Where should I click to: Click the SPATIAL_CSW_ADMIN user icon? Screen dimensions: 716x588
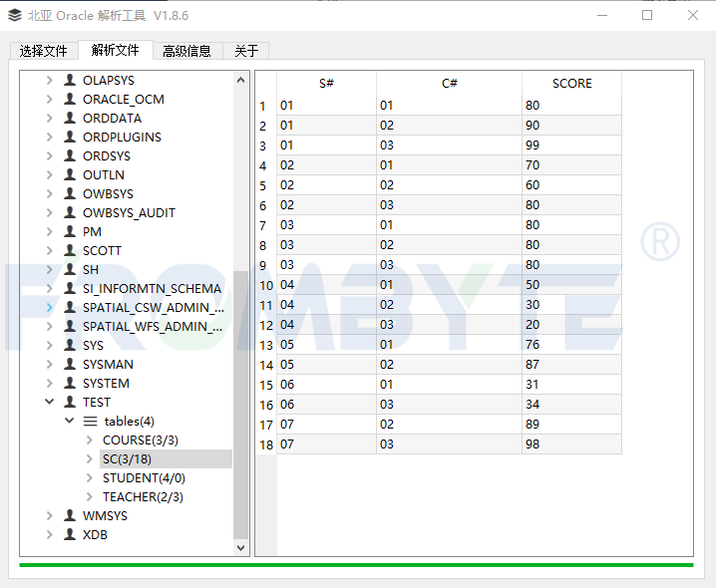[x=70, y=307]
